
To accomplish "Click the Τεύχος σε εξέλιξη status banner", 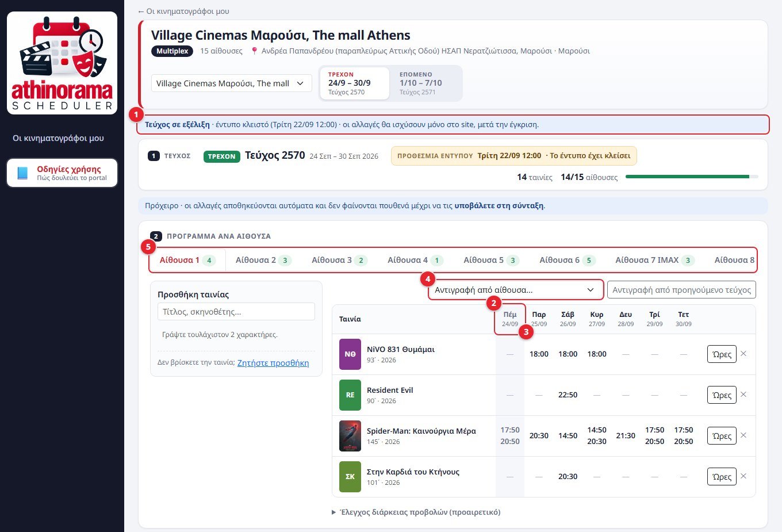I will tap(453, 124).
